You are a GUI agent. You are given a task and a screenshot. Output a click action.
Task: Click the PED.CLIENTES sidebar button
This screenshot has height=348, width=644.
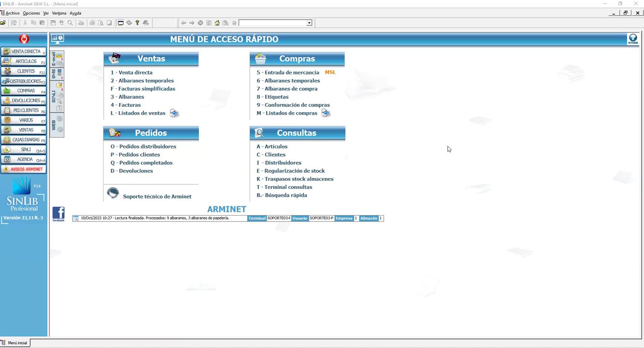pos(24,110)
